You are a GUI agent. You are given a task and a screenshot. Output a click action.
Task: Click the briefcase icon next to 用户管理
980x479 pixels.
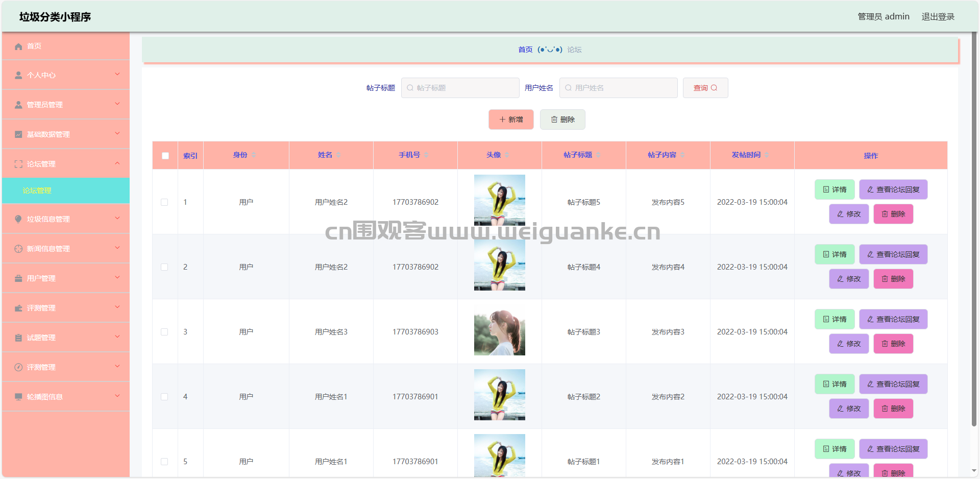pos(18,278)
